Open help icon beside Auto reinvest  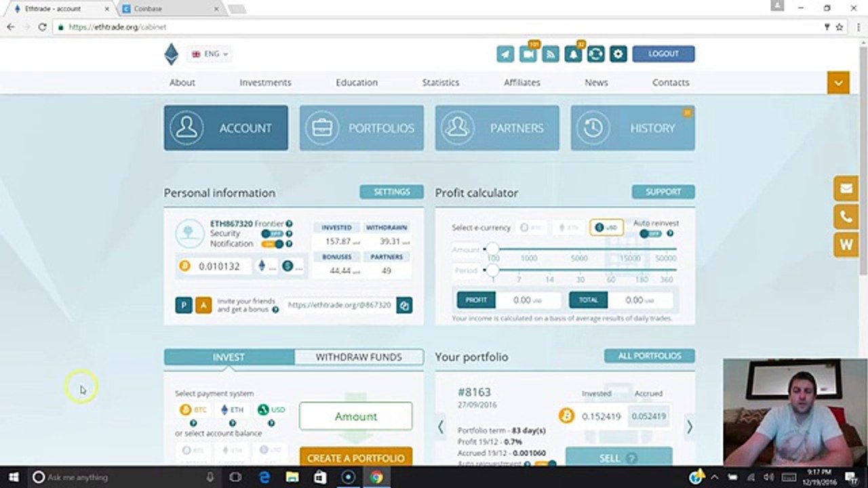click(x=670, y=233)
